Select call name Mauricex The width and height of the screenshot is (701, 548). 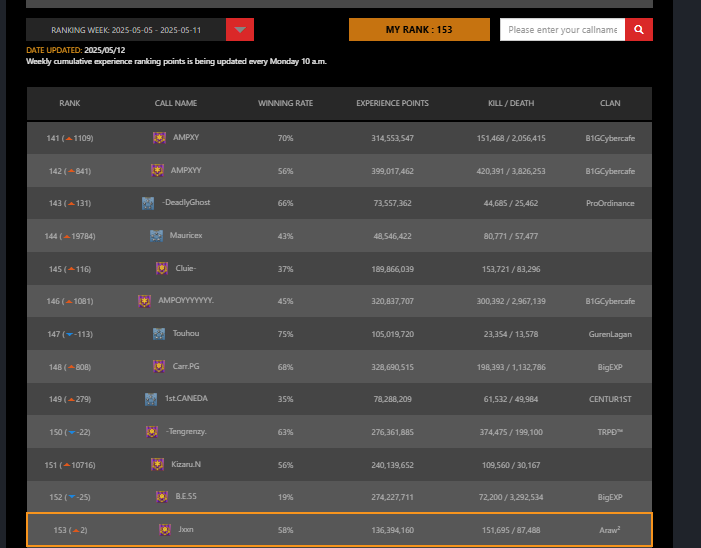186,235
